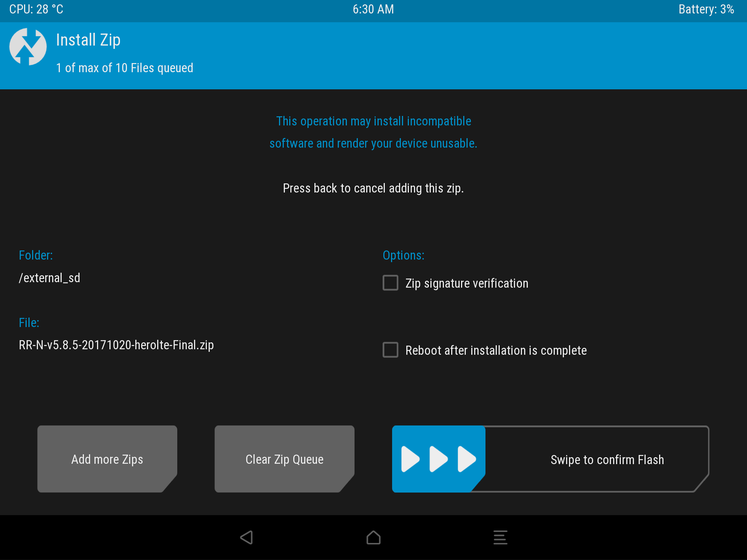Click the Install Zip title

(x=88, y=40)
